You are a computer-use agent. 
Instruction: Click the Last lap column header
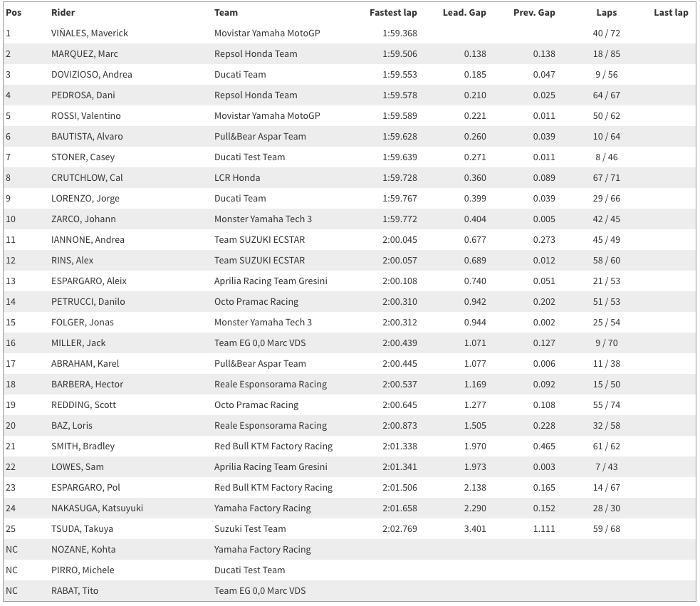[x=671, y=12]
